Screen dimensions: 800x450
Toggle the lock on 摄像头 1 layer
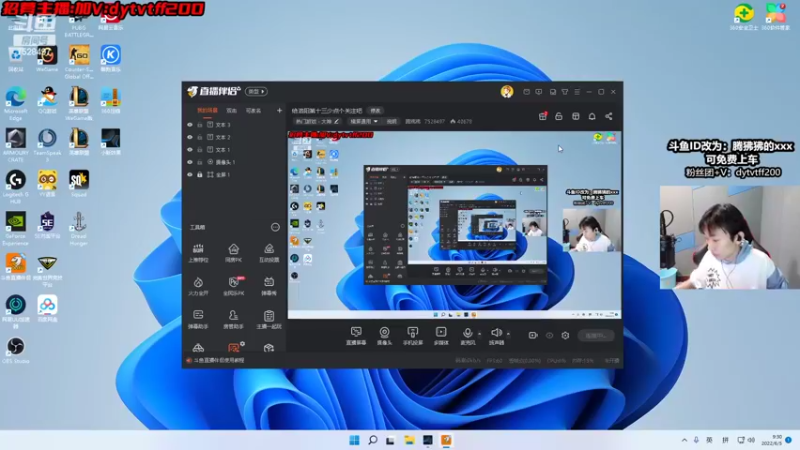point(200,162)
